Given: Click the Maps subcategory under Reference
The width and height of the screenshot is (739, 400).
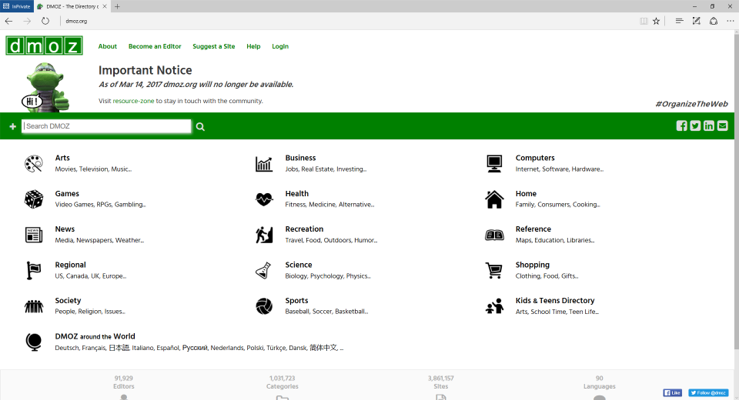Looking at the screenshot, I should 523,240.
